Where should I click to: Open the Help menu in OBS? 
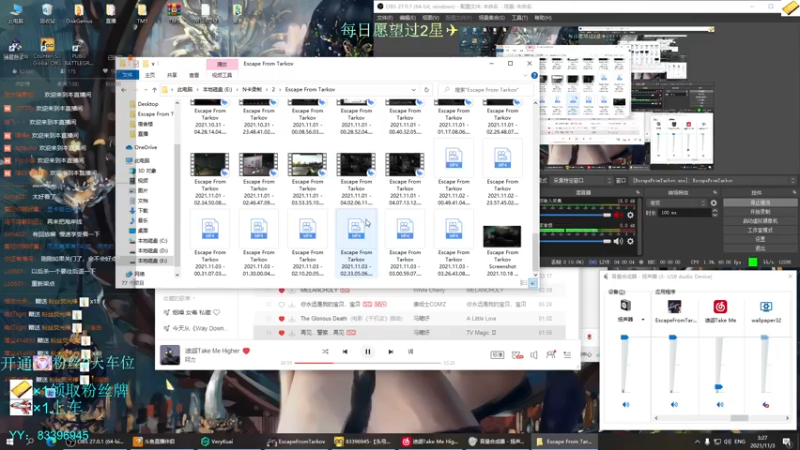pyautogui.click(x=542, y=18)
